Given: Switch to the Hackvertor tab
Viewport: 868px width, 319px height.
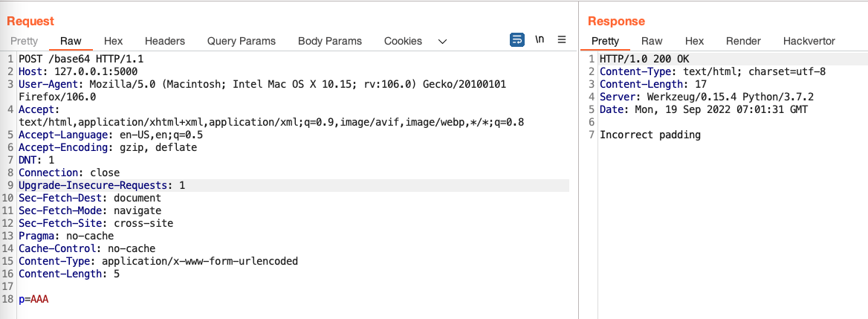Looking at the screenshot, I should point(809,42).
